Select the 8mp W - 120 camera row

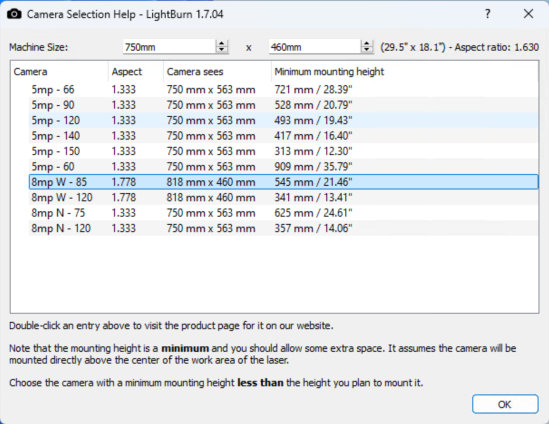(x=283, y=197)
